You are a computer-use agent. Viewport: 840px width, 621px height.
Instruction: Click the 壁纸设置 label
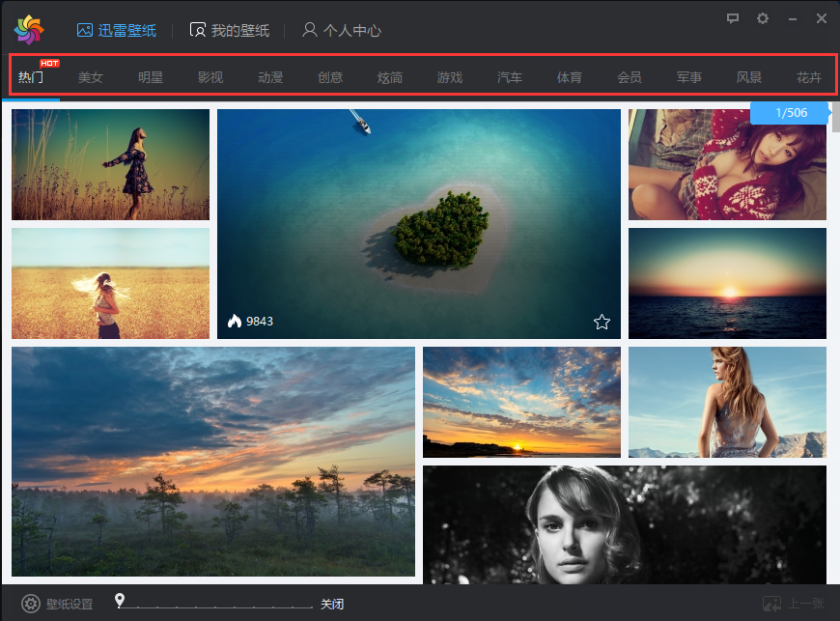[x=70, y=604]
